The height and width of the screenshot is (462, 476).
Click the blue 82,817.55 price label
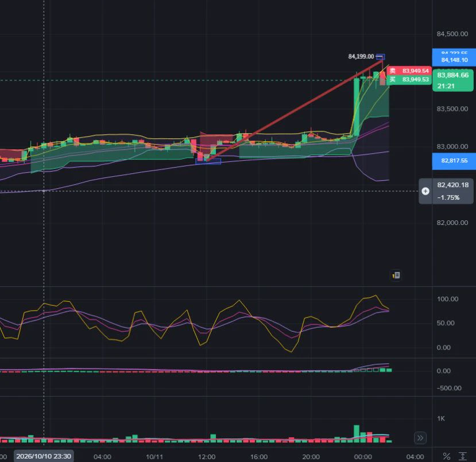pyautogui.click(x=454, y=161)
